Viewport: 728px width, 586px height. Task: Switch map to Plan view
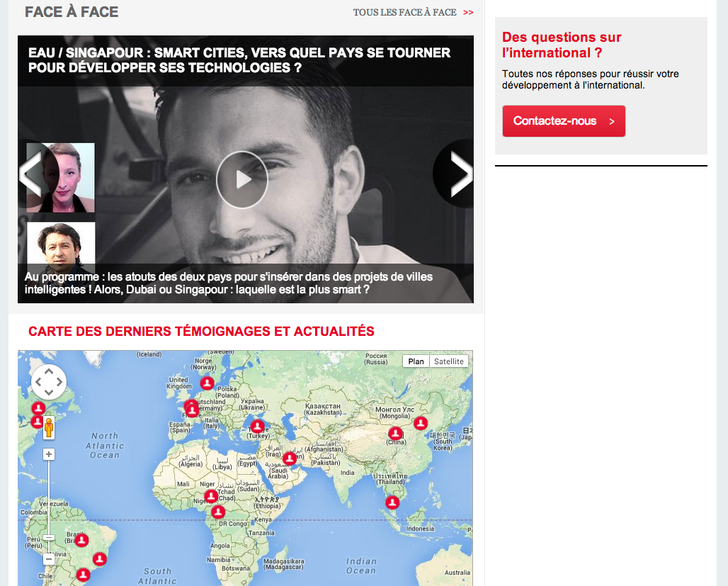(416, 361)
